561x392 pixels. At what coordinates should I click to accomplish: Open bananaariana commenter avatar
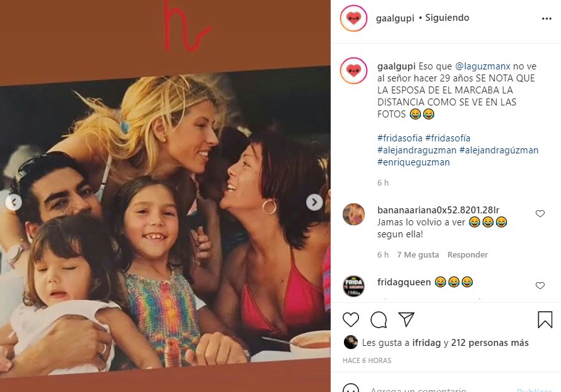[353, 214]
